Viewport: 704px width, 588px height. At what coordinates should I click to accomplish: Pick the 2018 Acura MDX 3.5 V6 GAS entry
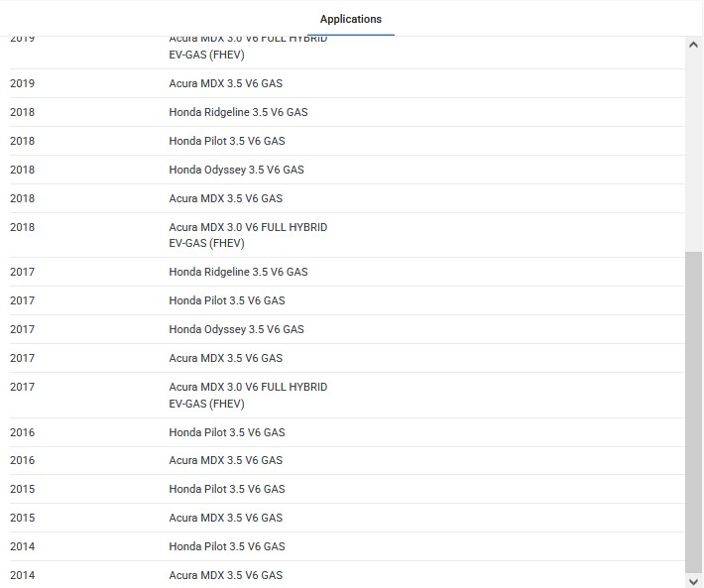347,198
